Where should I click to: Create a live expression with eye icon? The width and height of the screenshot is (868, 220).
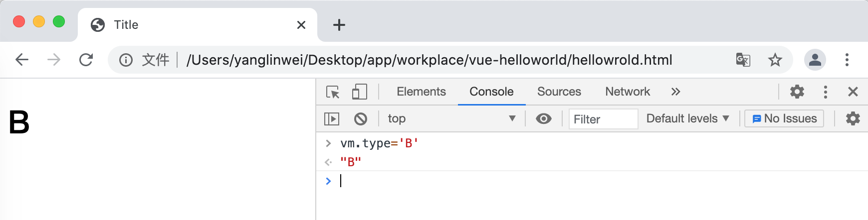click(543, 119)
